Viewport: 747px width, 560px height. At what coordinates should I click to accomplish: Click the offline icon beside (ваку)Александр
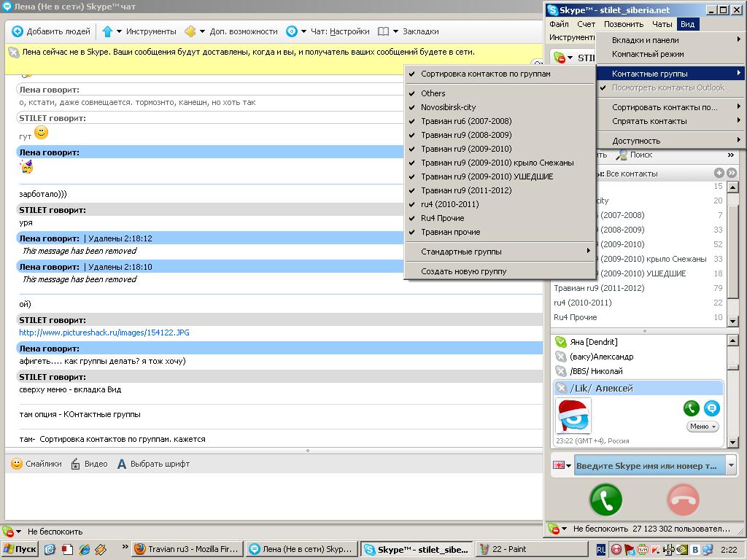pos(560,357)
